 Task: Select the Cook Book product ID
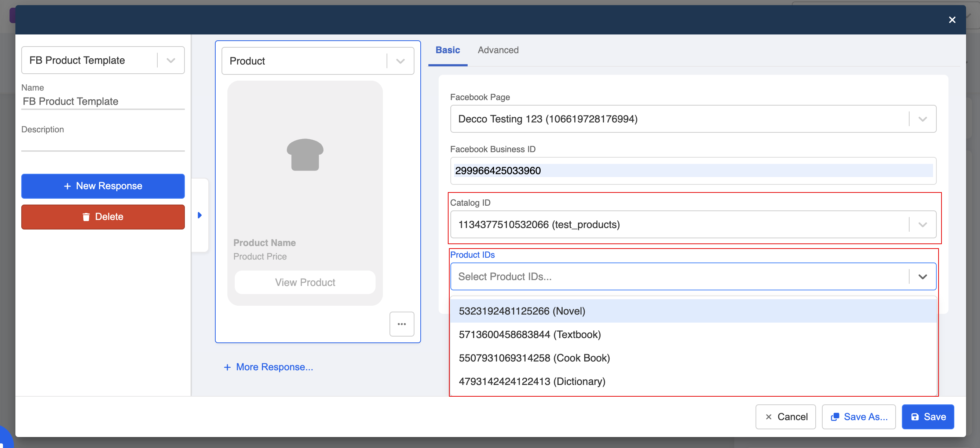(x=534, y=358)
